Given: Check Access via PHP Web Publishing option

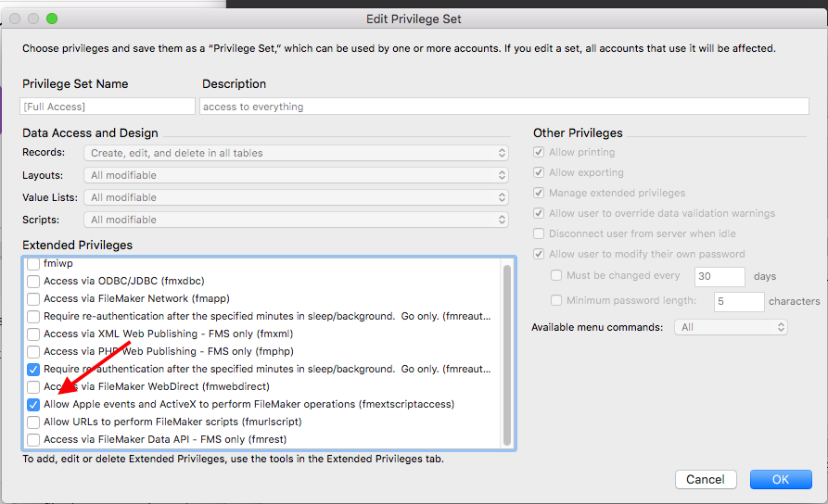Looking at the screenshot, I should pyautogui.click(x=33, y=351).
